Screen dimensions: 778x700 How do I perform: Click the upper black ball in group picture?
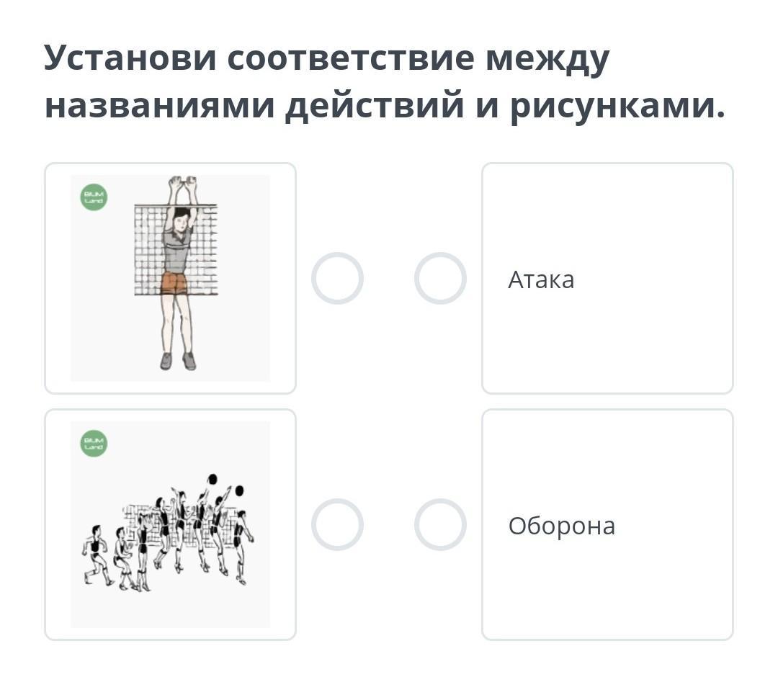pos(213,479)
